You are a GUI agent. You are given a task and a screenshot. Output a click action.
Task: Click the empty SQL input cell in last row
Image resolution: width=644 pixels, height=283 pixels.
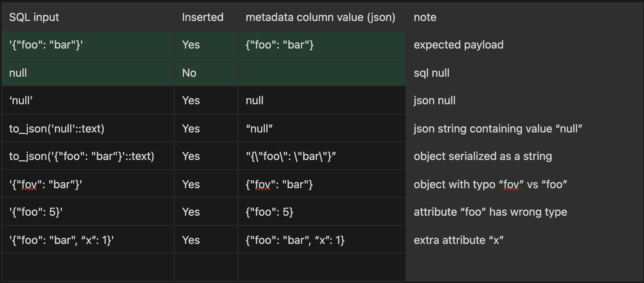click(88, 267)
